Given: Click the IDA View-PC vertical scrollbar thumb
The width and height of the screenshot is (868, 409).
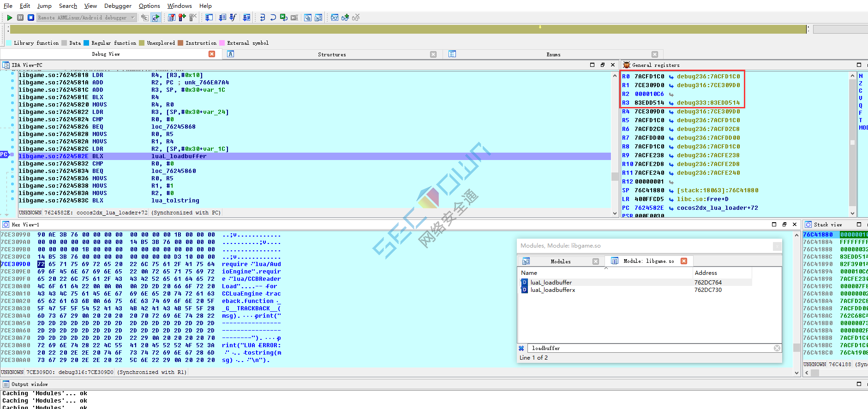Looking at the screenshot, I should [615, 177].
